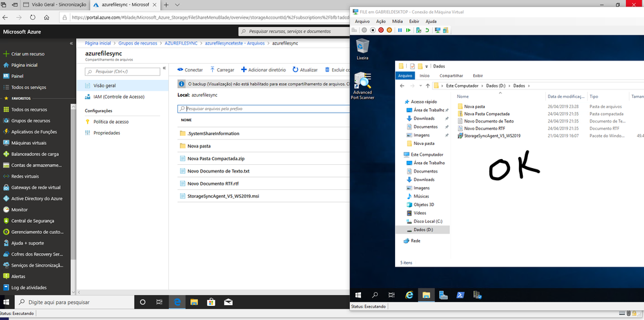Click Este Computador in Explorer navigation tree
Image resolution: width=644 pixels, height=320 pixels.
click(x=424, y=155)
